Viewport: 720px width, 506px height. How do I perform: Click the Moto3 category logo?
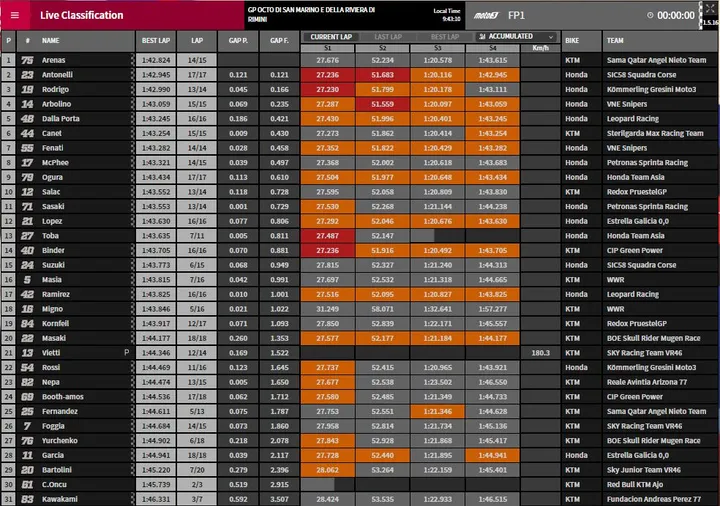(486, 16)
